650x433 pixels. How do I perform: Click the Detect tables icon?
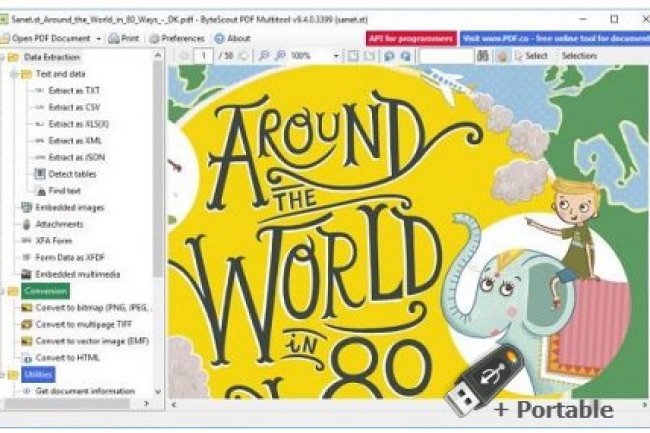tap(40, 174)
